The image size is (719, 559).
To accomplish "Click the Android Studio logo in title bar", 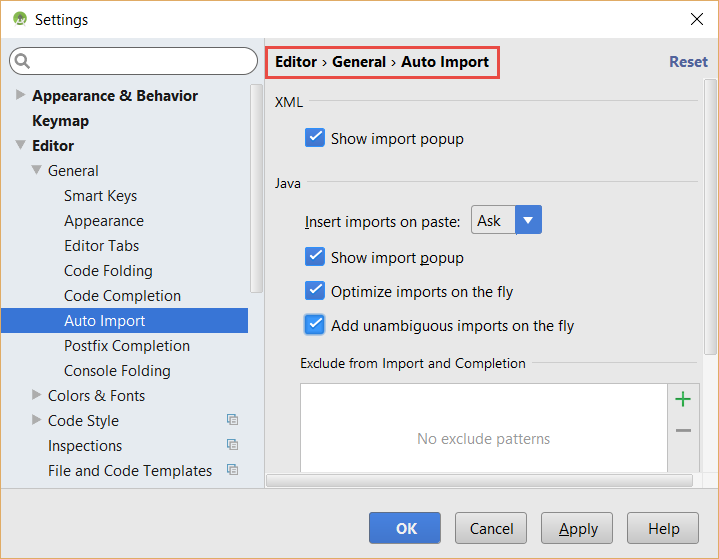I will pyautogui.click(x=20, y=19).
